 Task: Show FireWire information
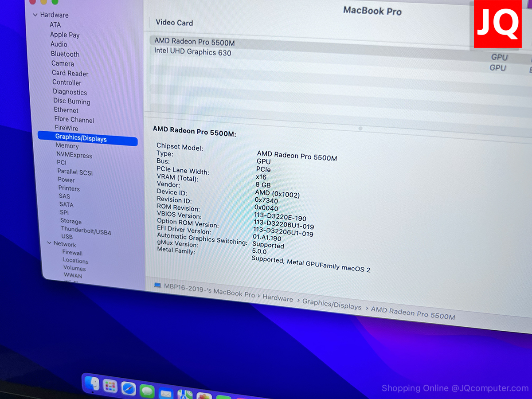[66, 128]
